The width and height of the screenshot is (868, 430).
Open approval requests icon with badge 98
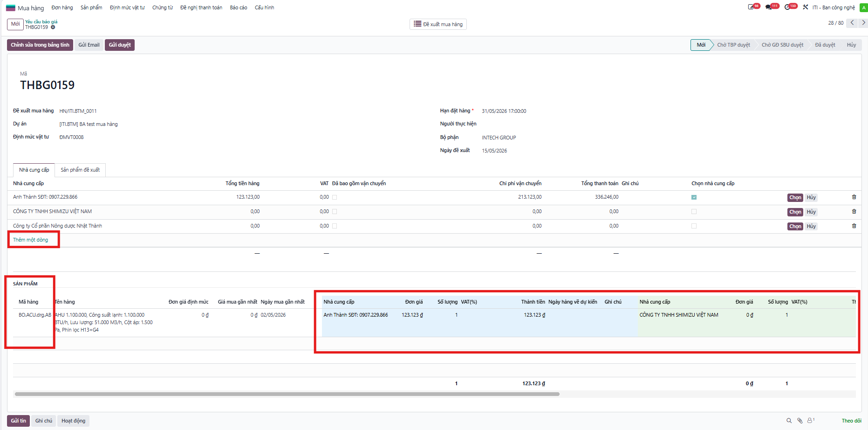tap(753, 7)
